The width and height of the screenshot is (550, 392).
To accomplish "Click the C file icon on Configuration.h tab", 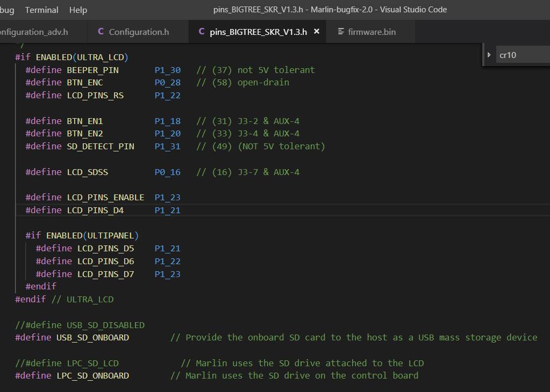I will (x=101, y=32).
